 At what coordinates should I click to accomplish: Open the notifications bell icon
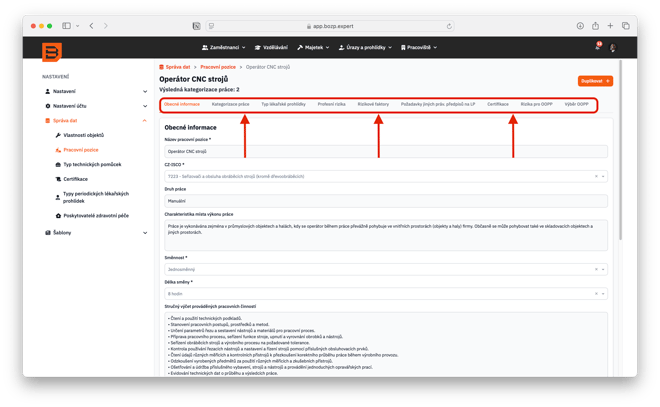pos(598,47)
